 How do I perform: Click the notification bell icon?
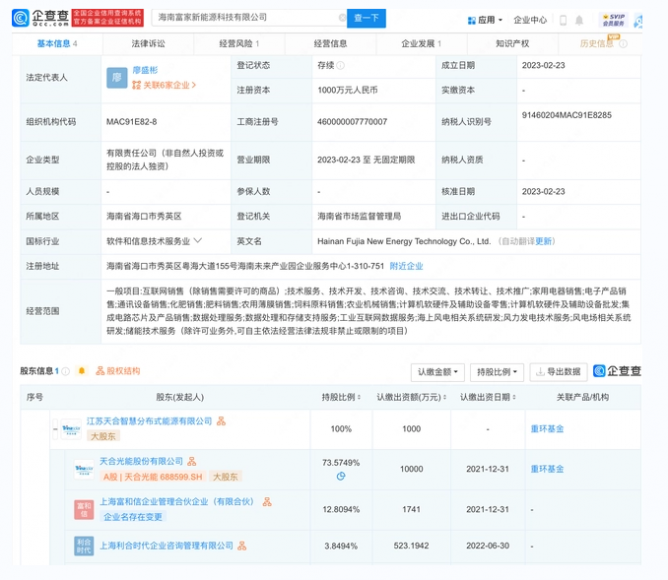[580, 19]
